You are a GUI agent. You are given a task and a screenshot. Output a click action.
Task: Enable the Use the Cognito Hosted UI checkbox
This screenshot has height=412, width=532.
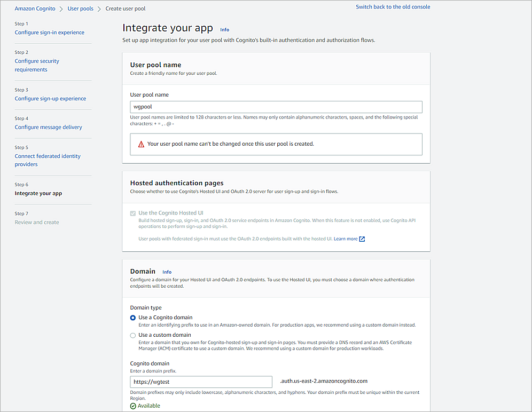(132, 212)
